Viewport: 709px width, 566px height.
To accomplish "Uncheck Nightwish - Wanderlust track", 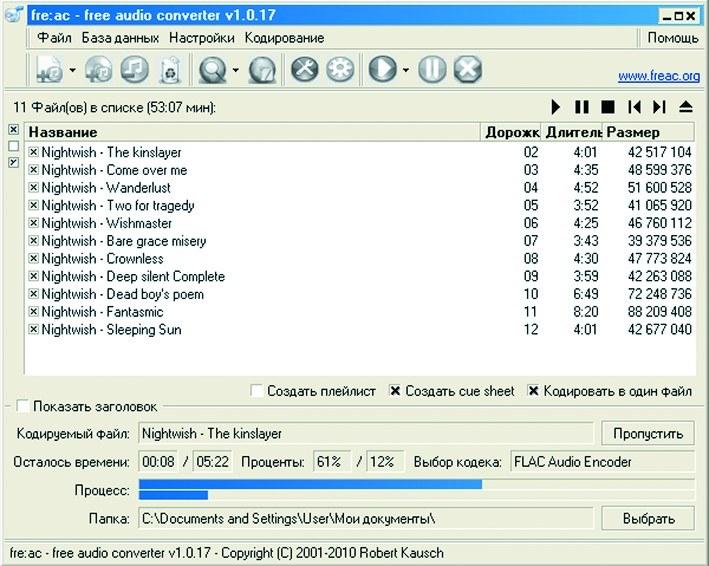I will 33,187.
